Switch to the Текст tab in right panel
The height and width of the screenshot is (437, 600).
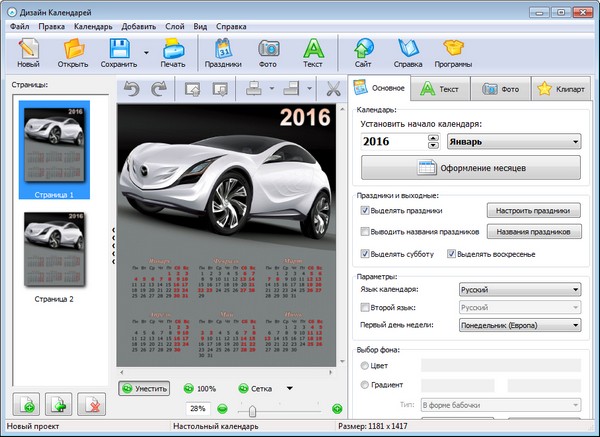440,89
